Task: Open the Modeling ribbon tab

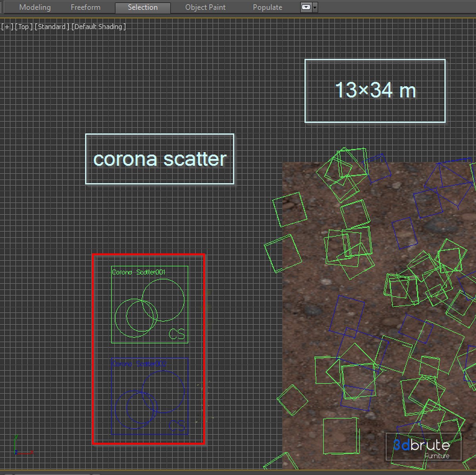Action: [35, 8]
